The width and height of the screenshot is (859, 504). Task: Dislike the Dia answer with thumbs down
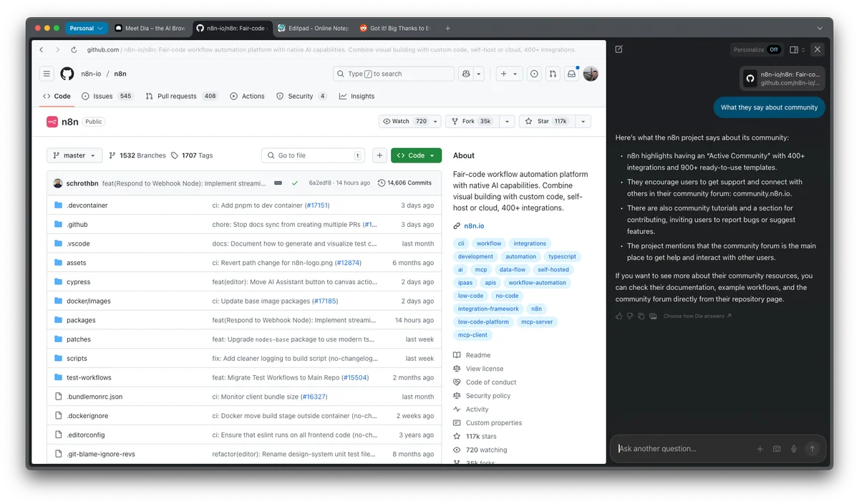630,316
